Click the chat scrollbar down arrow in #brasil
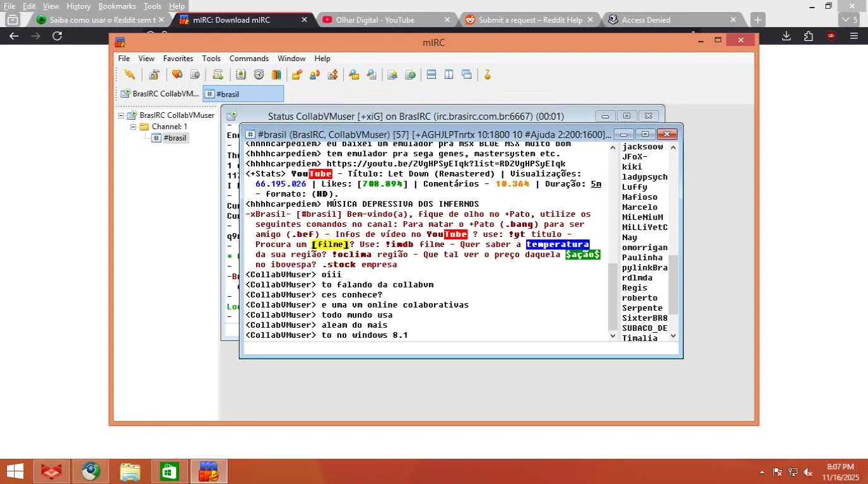 point(613,336)
